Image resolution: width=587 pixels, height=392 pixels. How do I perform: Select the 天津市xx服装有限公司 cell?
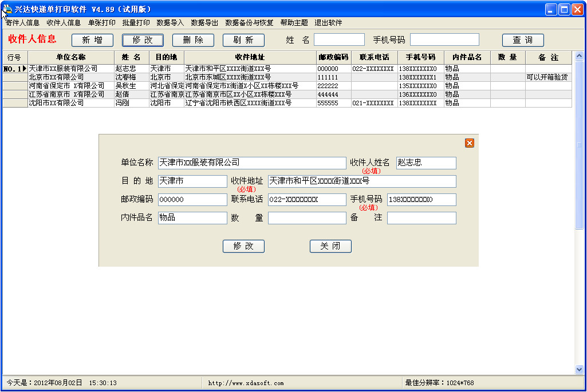click(x=71, y=69)
